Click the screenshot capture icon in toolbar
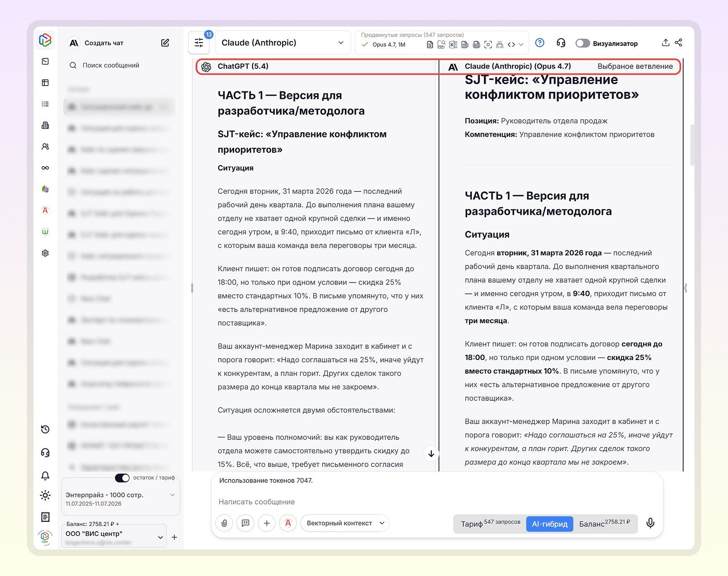Viewport: 728px width, 576px height. click(488, 44)
